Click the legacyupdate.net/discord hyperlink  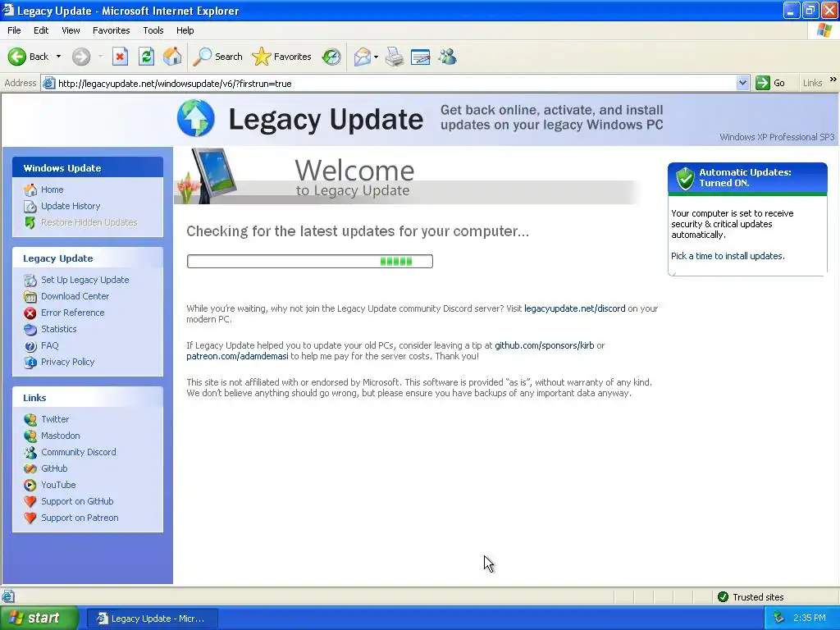tap(574, 308)
